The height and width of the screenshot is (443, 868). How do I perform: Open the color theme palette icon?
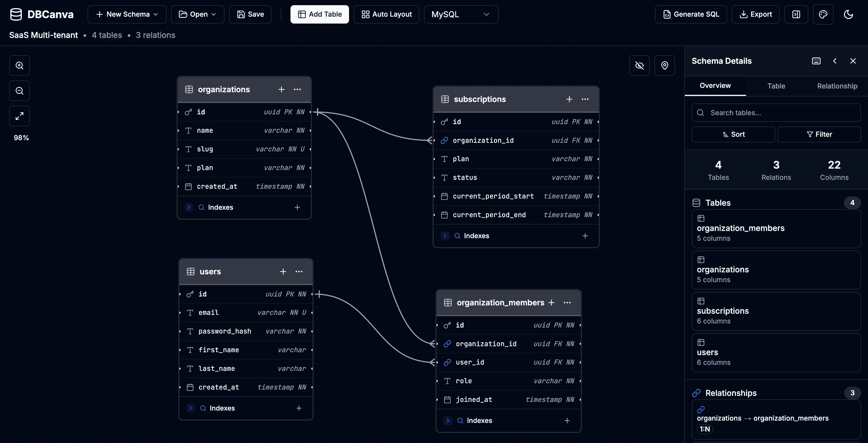(823, 14)
